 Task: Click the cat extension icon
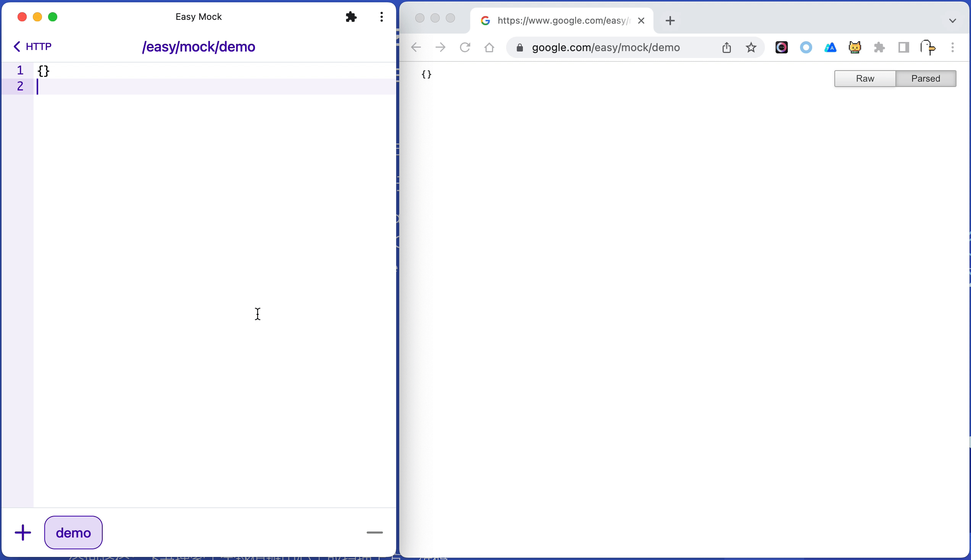855,47
